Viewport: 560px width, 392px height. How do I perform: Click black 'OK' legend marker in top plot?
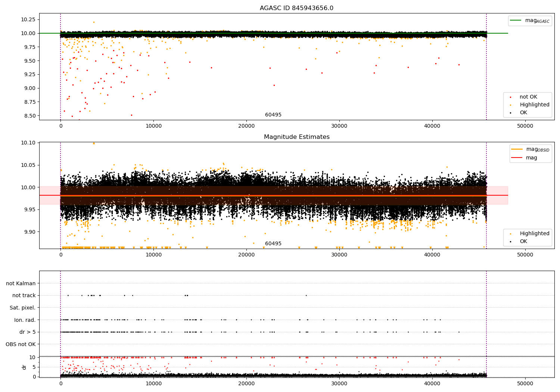coord(511,113)
